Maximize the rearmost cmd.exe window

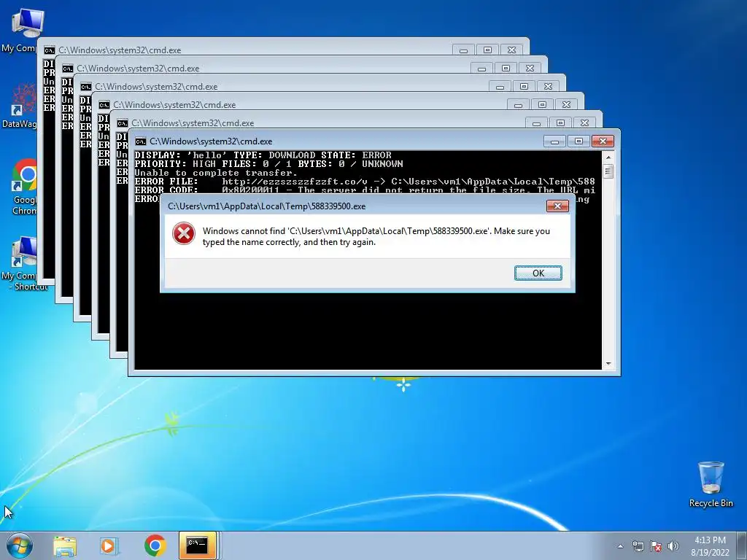pos(487,50)
